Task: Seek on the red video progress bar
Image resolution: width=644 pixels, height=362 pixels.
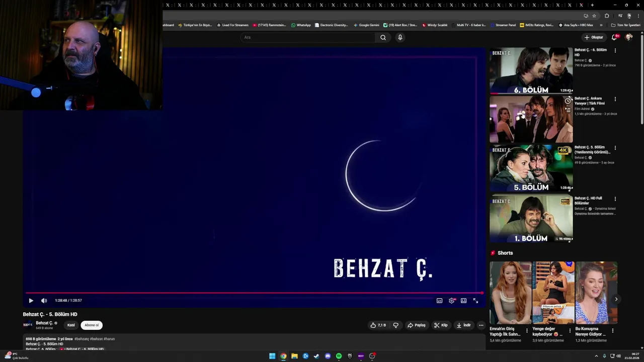Action: (x=254, y=293)
